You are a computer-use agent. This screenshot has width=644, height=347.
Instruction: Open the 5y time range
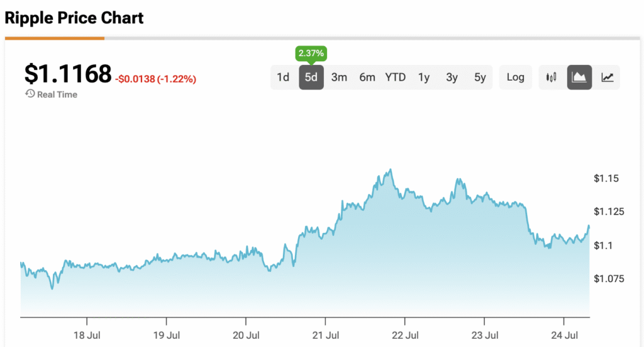click(x=480, y=77)
